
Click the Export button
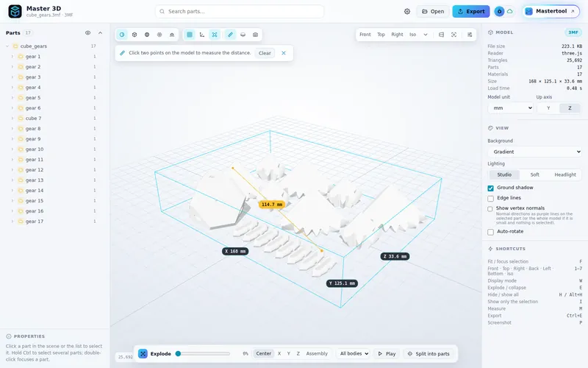coord(471,11)
